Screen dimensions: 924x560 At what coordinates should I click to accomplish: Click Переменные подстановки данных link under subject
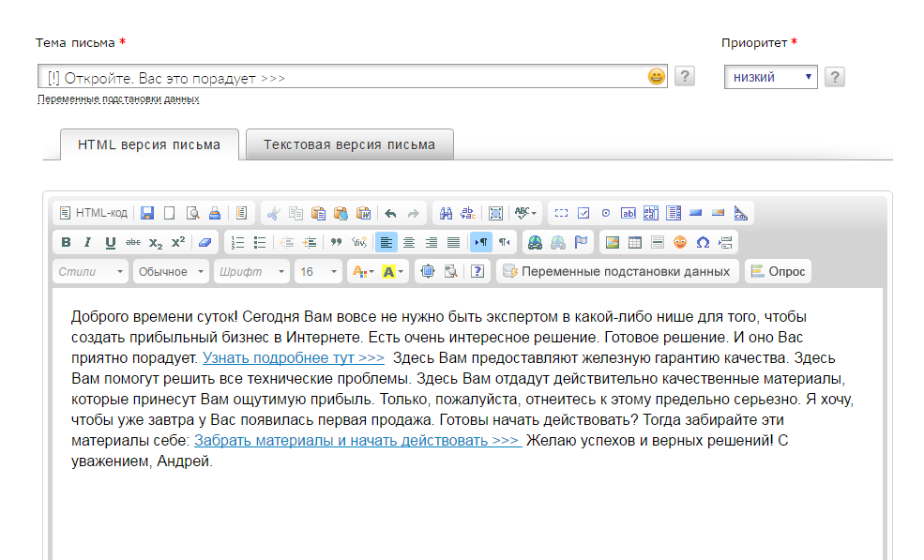[118, 99]
